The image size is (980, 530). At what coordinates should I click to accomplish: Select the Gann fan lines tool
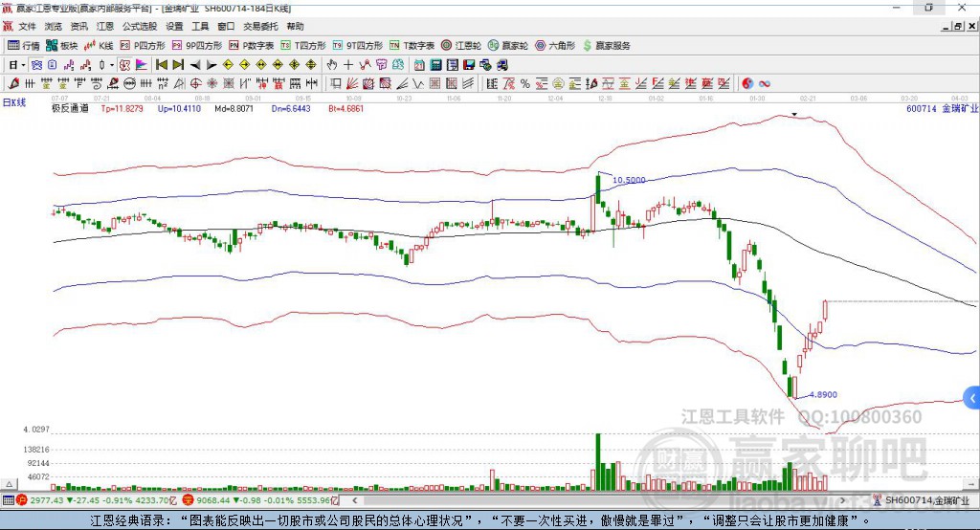(x=352, y=84)
